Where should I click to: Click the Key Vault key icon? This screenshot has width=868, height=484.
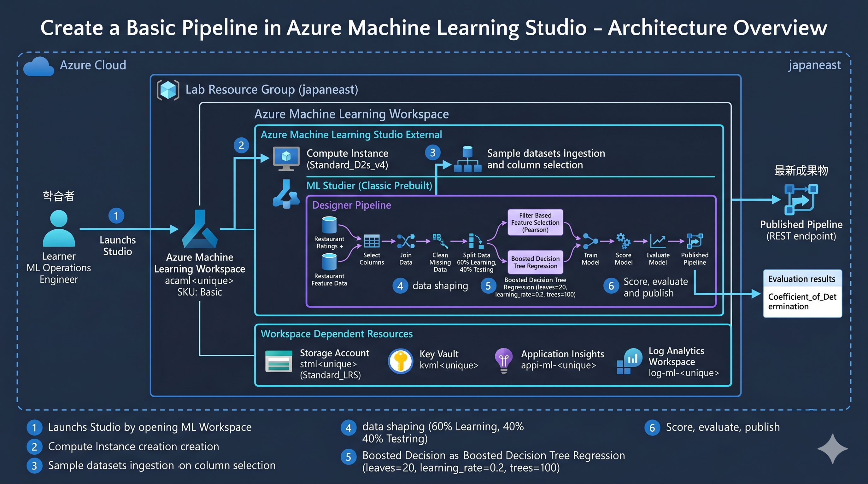(x=401, y=361)
